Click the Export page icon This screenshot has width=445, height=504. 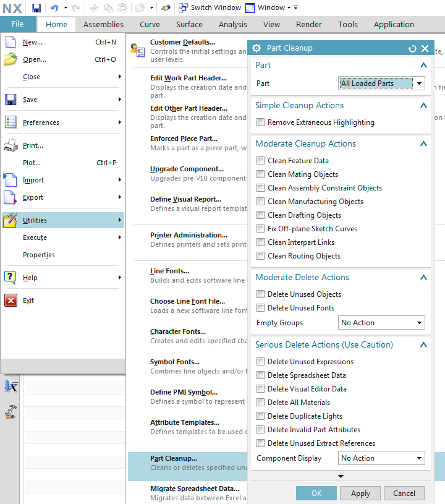click(11, 197)
